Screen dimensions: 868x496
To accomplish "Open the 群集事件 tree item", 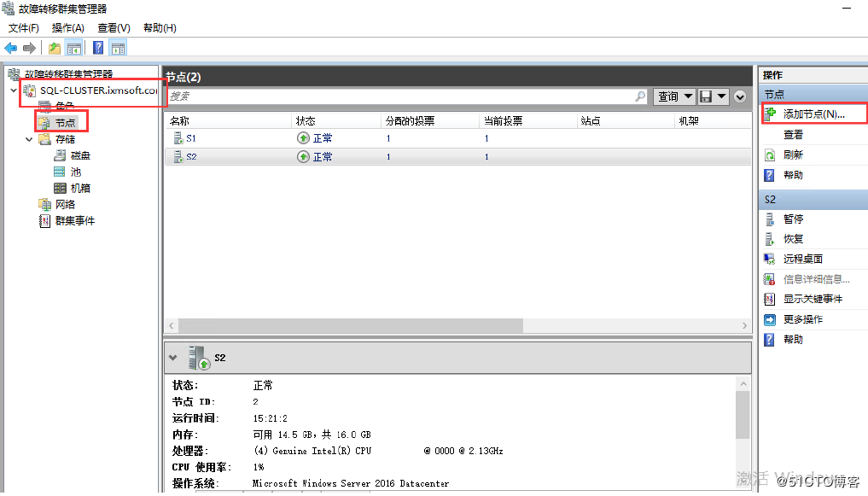I will coord(75,221).
